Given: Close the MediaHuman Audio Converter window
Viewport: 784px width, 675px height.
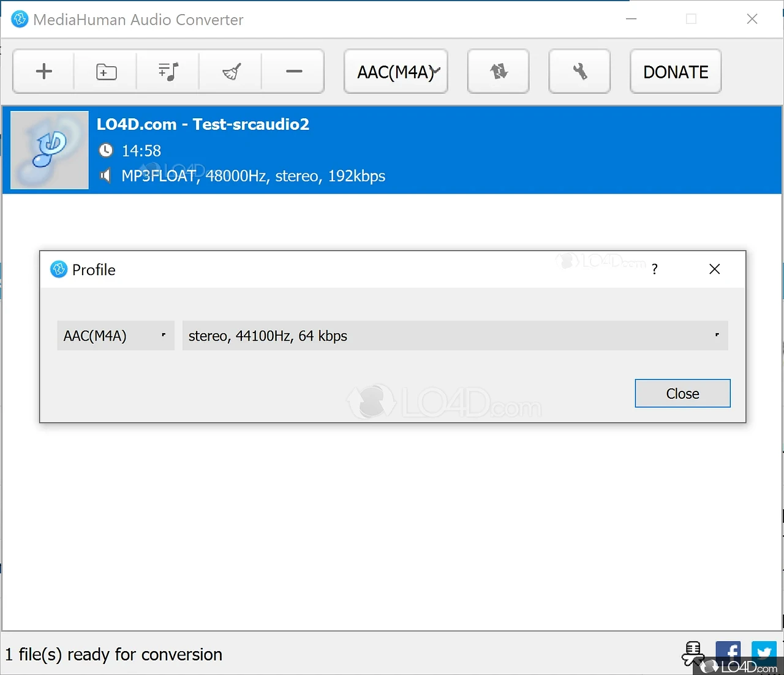Looking at the screenshot, I should (752, 19).
